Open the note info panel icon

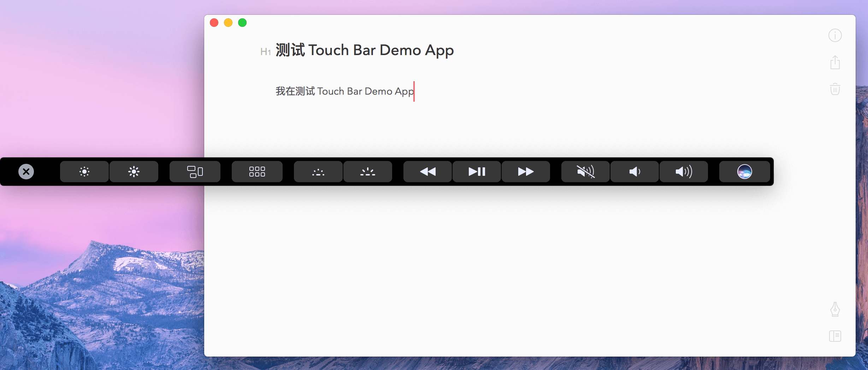[835, 35]
